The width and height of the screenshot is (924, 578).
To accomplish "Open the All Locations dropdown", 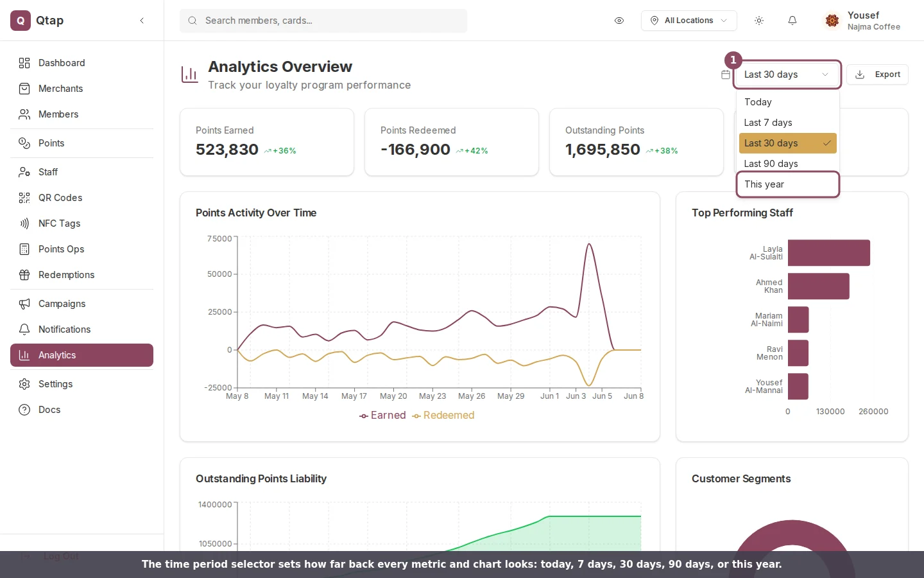I will pos(689,21).
